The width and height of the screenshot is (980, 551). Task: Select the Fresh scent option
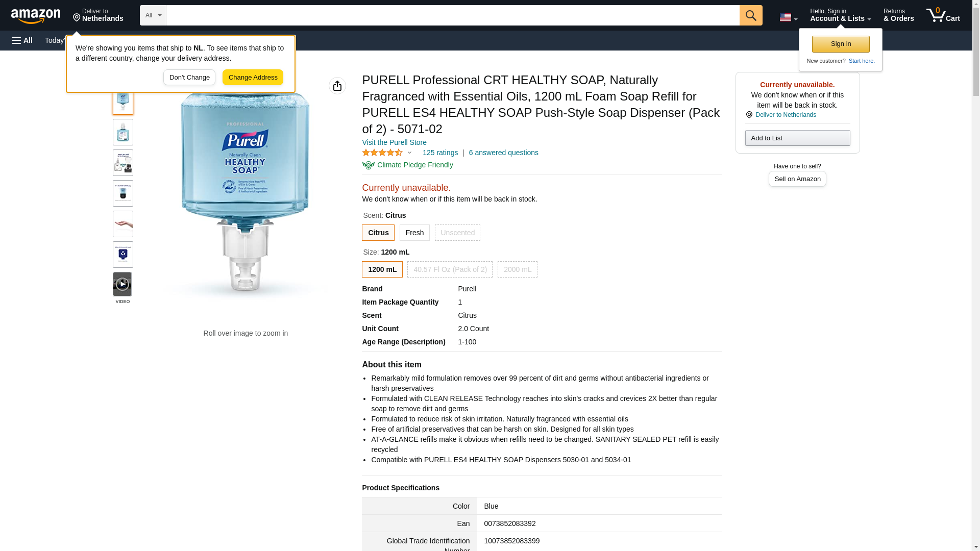414,233
